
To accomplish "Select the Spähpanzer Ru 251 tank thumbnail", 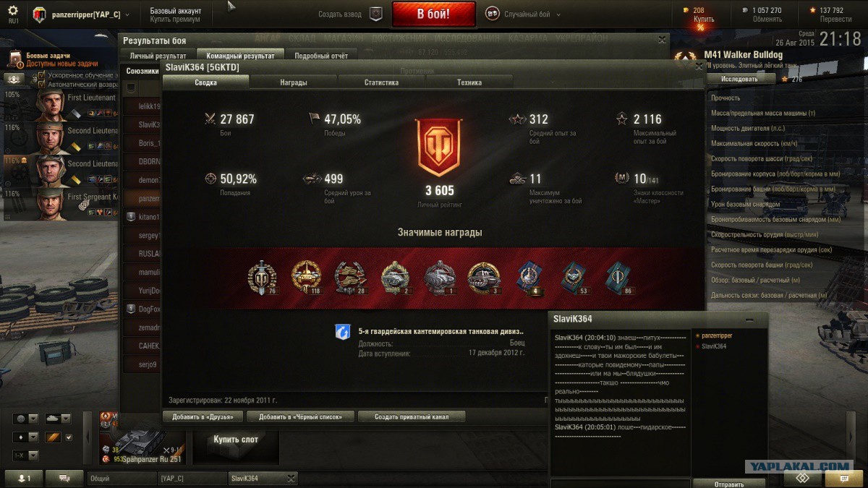I will (142, 438).
